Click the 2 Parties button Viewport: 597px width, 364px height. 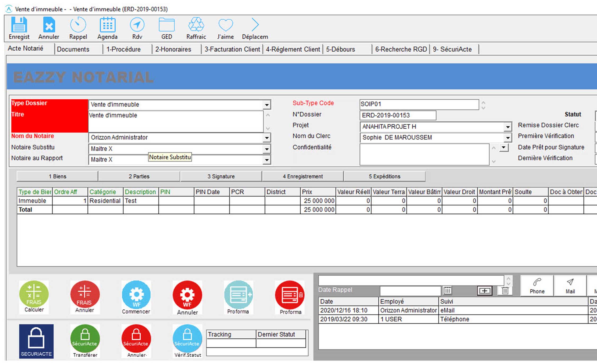click(x=139, y=176)
